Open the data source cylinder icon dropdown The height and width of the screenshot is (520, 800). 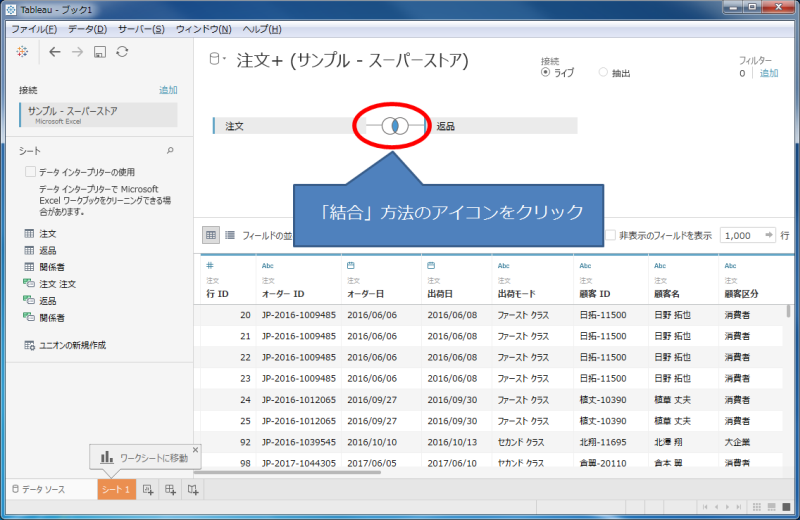[x=217, y=59]
